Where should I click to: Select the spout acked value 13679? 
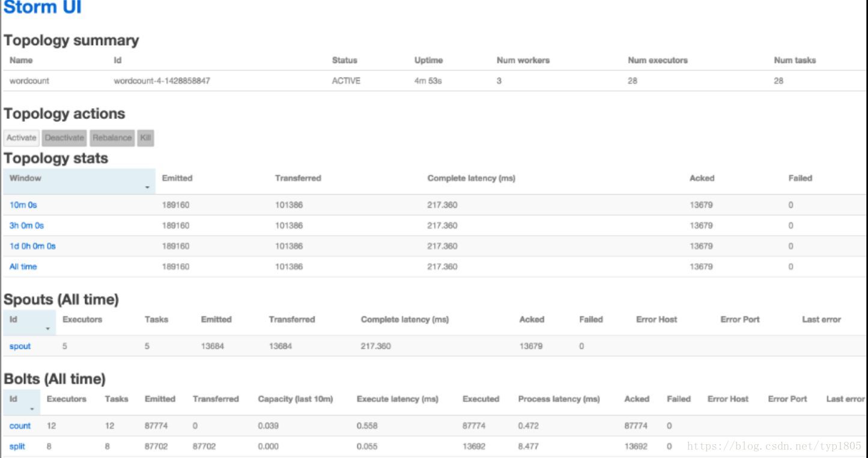[531, 346]
